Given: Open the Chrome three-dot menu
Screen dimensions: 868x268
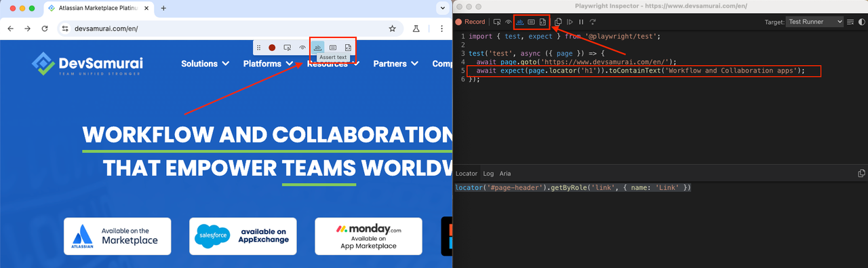Looking at the screenshot, I should point(441,28).
